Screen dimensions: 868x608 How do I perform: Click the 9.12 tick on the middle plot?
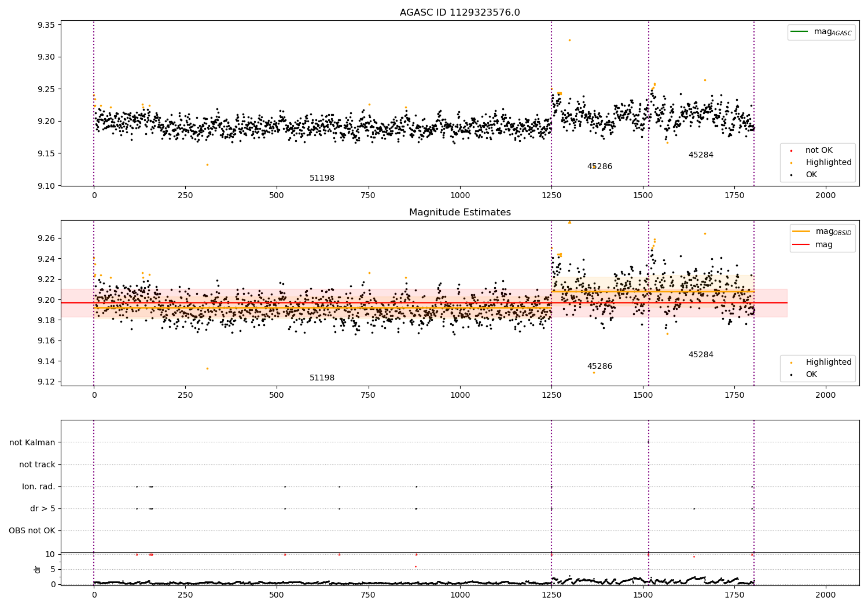[x=46, y=382]
